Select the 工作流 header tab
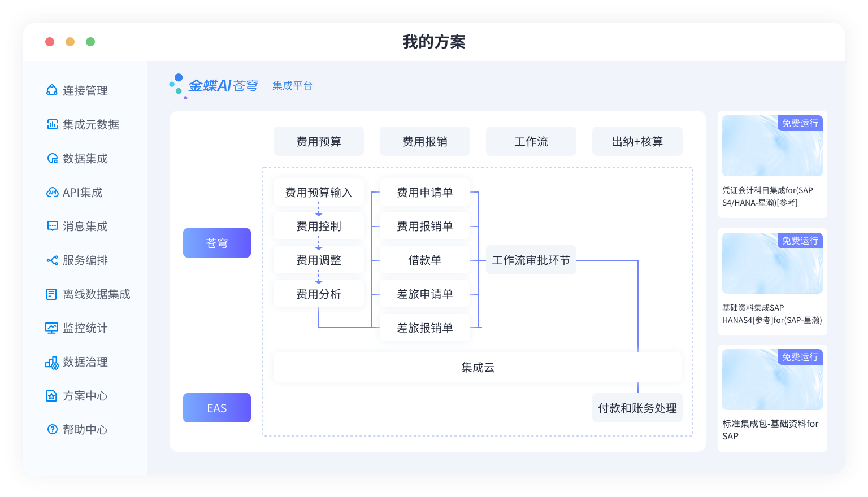 coord(531,141)
